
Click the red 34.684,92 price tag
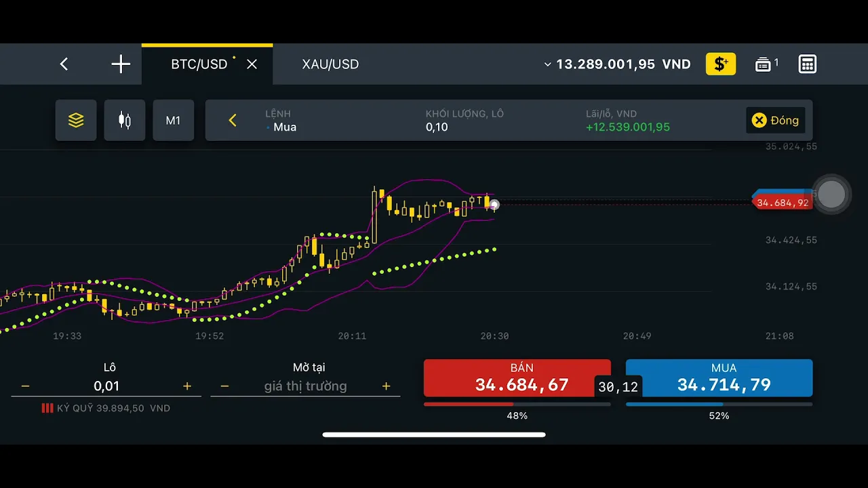(782, 203)
